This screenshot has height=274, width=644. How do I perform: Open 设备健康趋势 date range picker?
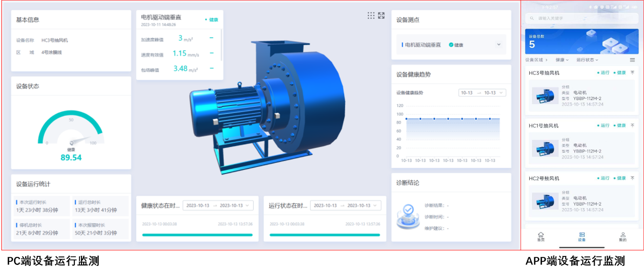point(482,93)
